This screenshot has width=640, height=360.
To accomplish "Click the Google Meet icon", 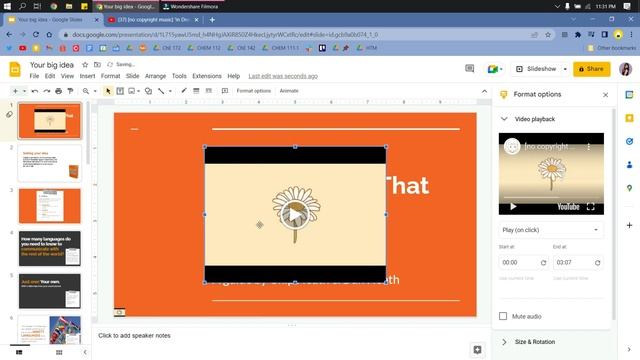I will point(493,69).
